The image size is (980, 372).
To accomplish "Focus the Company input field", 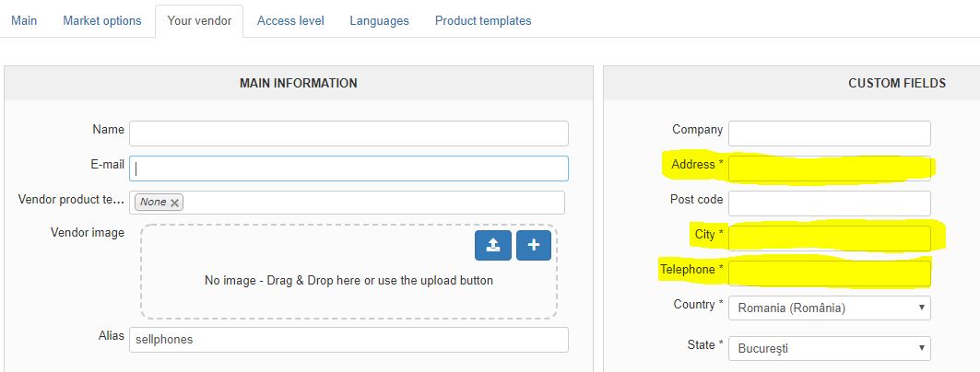I will pos(829,134).
